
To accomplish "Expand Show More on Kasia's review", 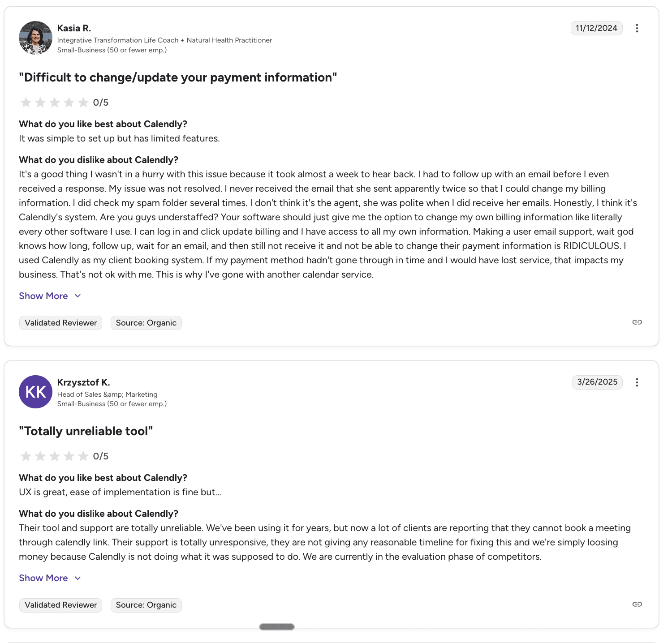I will coord(43,296).
